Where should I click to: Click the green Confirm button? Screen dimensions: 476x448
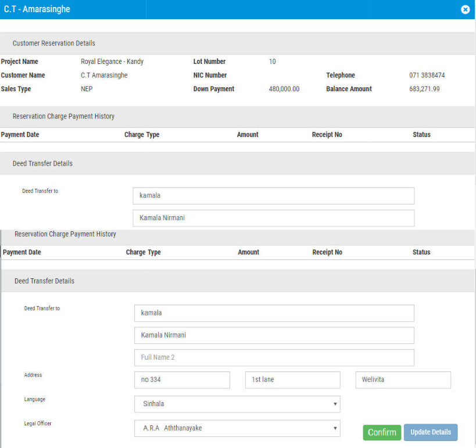coord(382,432)
